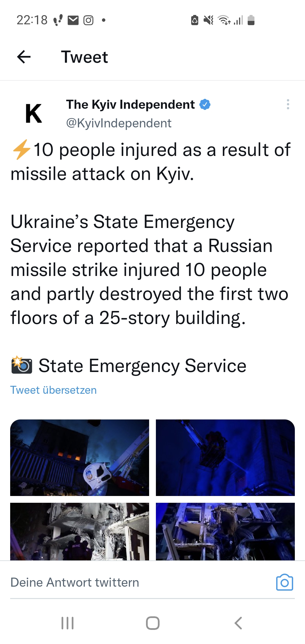Open the @KyivIndependent handle
This screenshot has height=644, width=305.
[x=119, y=123]
